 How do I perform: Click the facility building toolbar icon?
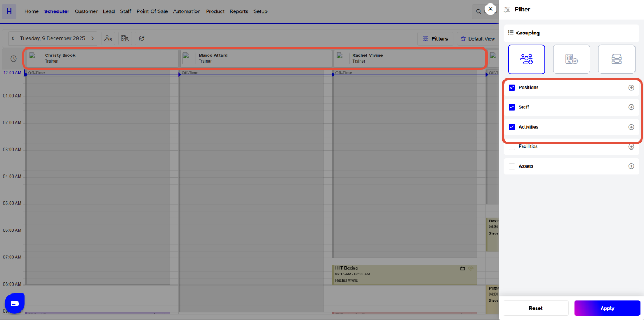[x=125, y=38]
